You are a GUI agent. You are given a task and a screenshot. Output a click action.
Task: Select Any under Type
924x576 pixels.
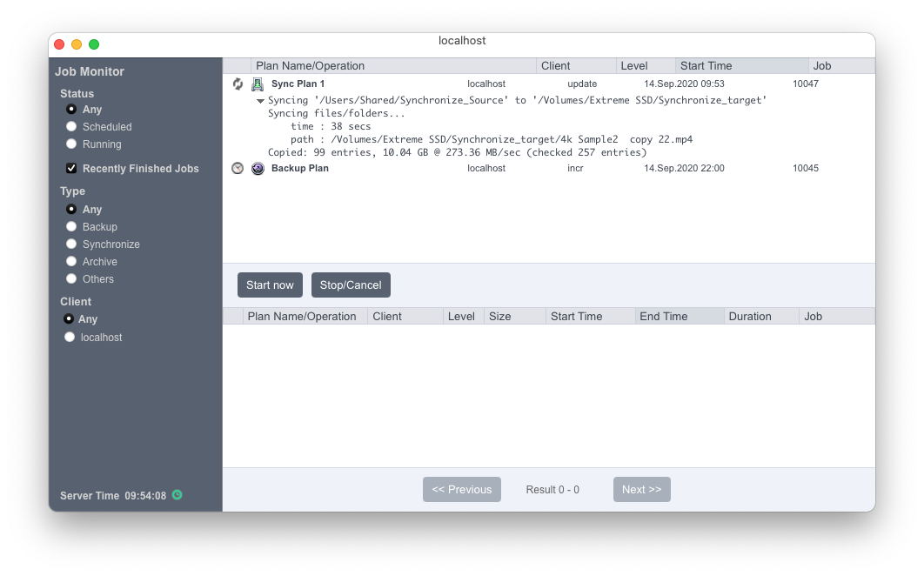tap(71, 210)
